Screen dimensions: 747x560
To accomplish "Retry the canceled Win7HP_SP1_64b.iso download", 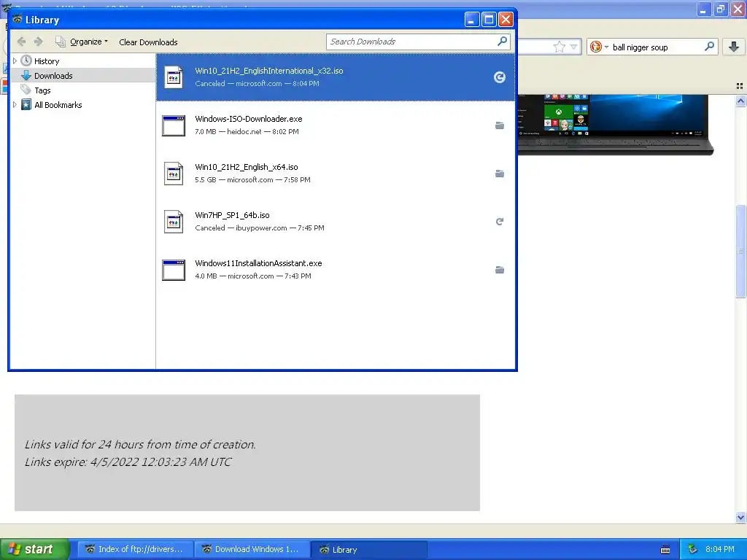I will [x=499, y=222].
